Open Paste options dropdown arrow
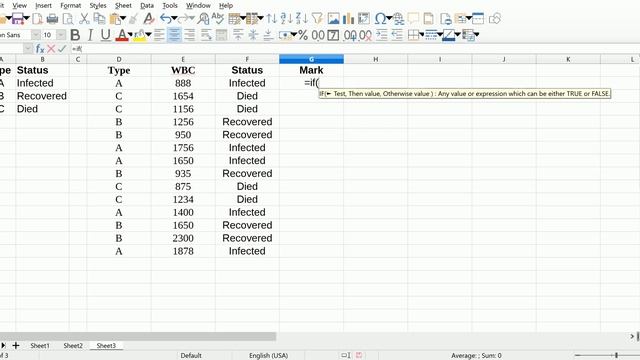The height and width of the screenshot is (360, 640). (123, 19)
